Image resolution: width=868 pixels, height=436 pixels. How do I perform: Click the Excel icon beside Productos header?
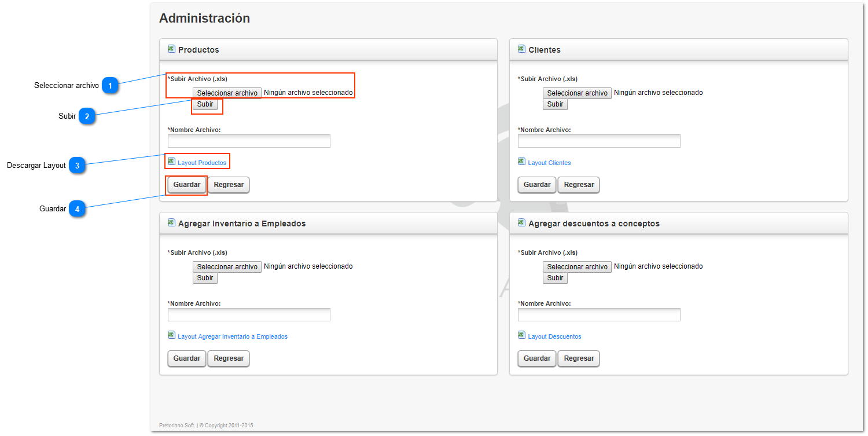(171, 49)
